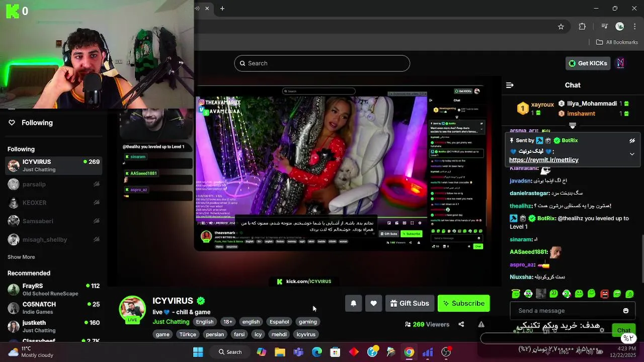This screenshot has height=362, width=644.
Task: Click the Kick logo in overlay corner
Action: click(x=12, y=11)
